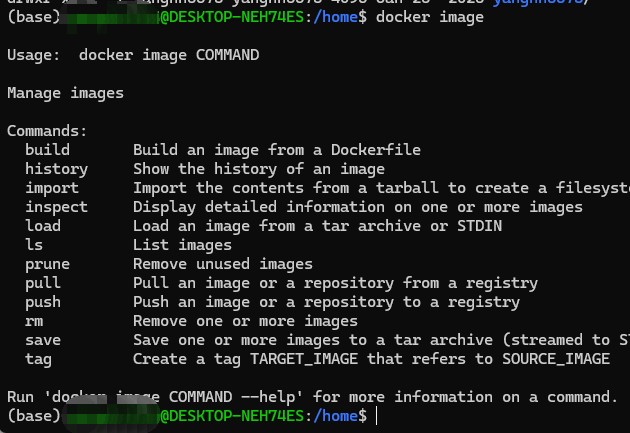
Task: Click the 'Run docker image COMMAND --help' hint line
Action: (x=312, y=397)
